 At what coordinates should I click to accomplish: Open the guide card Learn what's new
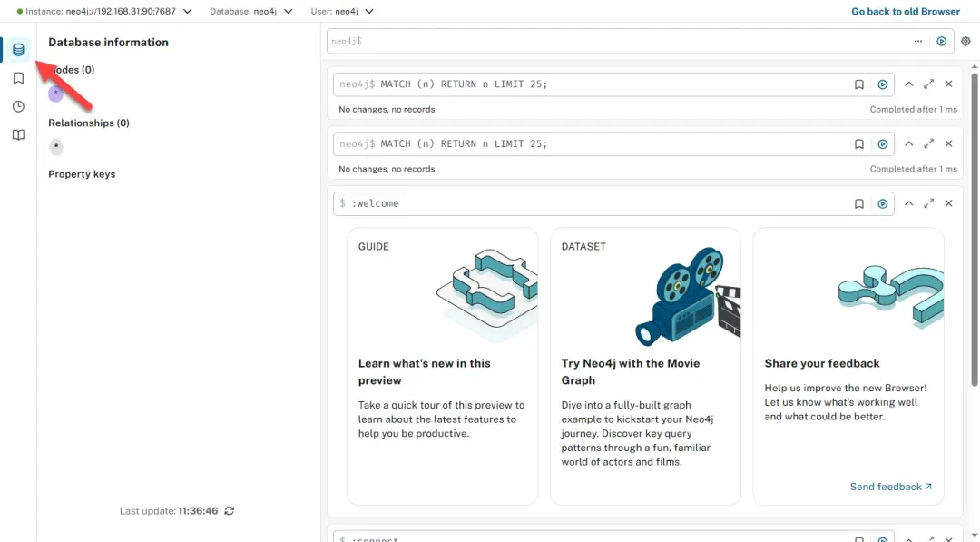point(443,367)
